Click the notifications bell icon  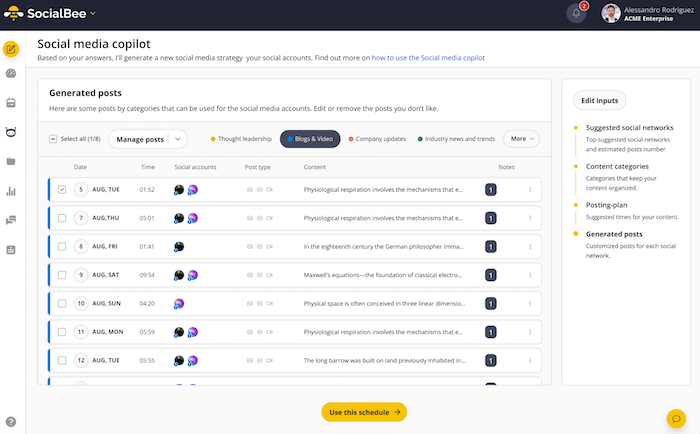click(575, 13)
